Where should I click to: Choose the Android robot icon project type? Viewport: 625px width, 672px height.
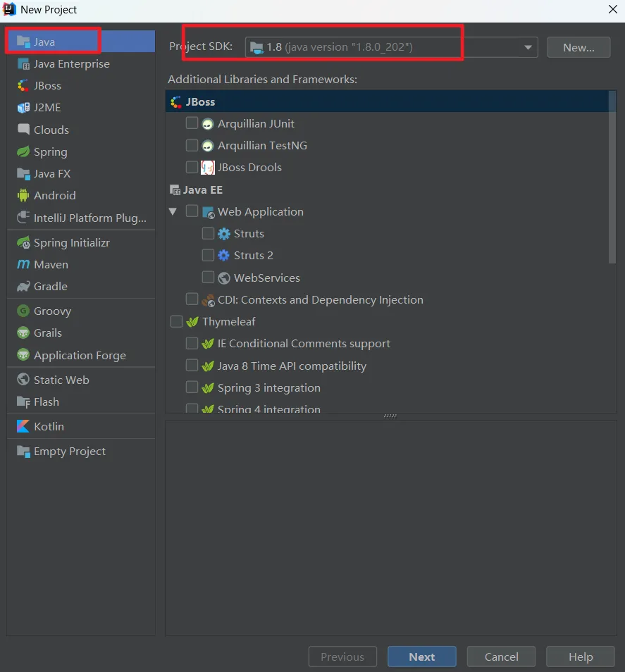click(23, 195)
